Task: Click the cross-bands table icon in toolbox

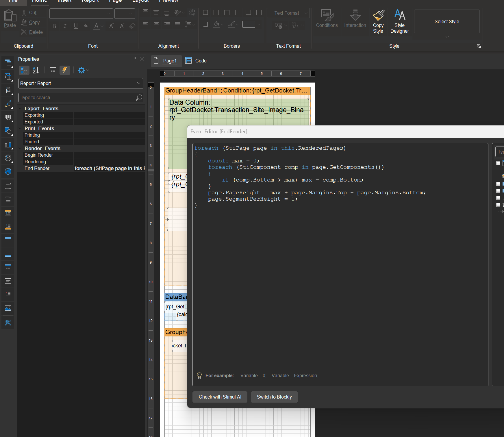Action: (8, 77)
